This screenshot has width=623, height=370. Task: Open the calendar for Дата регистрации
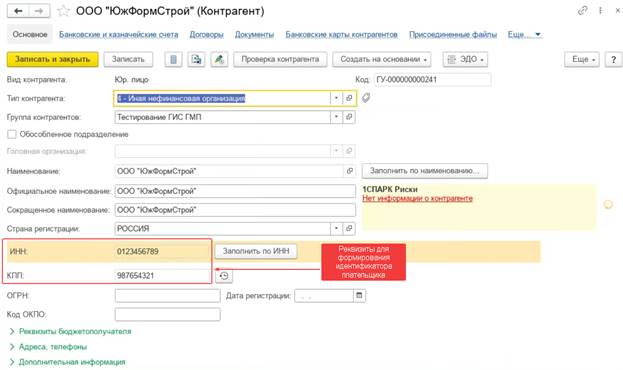360,295
